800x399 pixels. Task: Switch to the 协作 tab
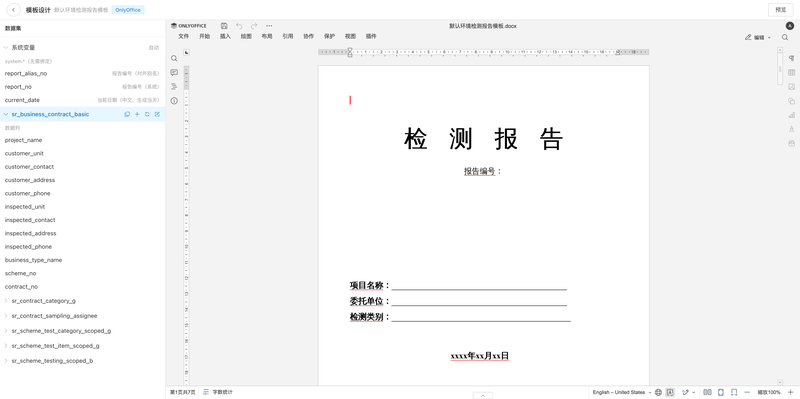pos(309,36)
